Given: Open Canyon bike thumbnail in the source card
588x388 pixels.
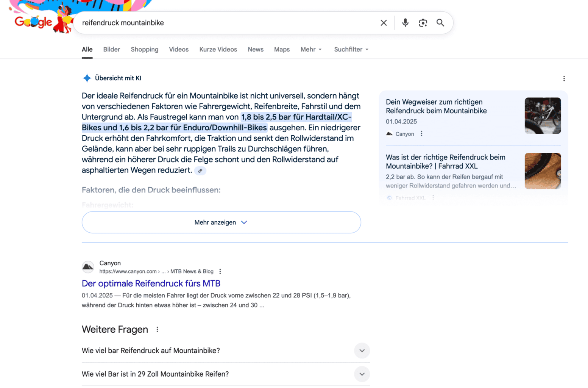Looking at the screenshot, I should coord(543,116).
